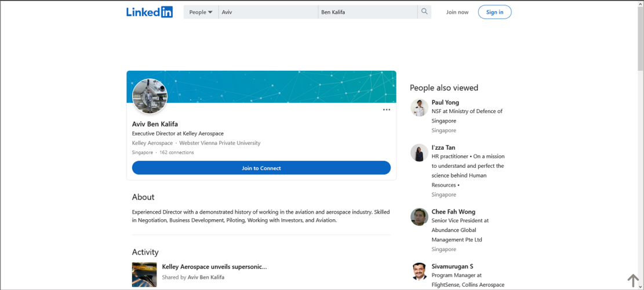The height and width of the screenshot is (290, 644).
Task: Click Webster Vienna Private University text
Action: [x=220, y=143]
